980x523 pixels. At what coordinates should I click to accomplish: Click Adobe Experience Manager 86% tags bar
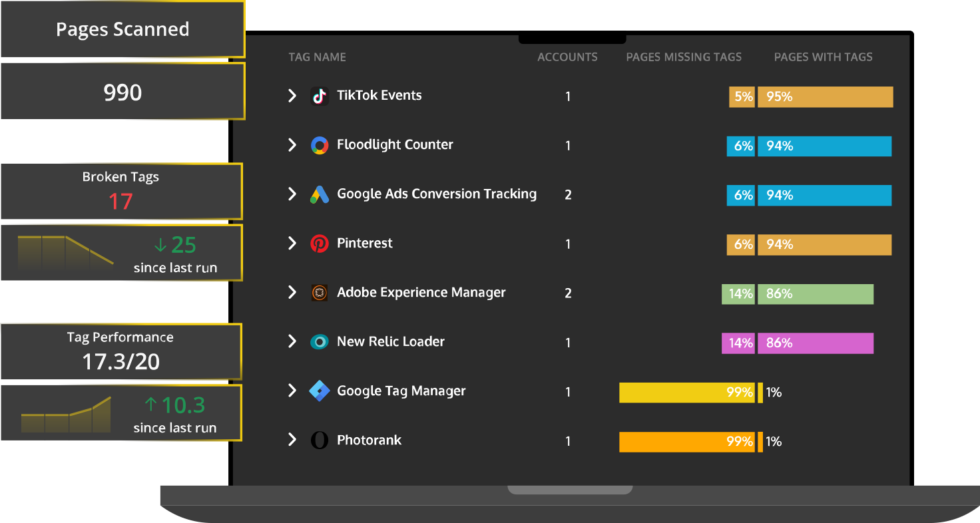click(816, 294)
